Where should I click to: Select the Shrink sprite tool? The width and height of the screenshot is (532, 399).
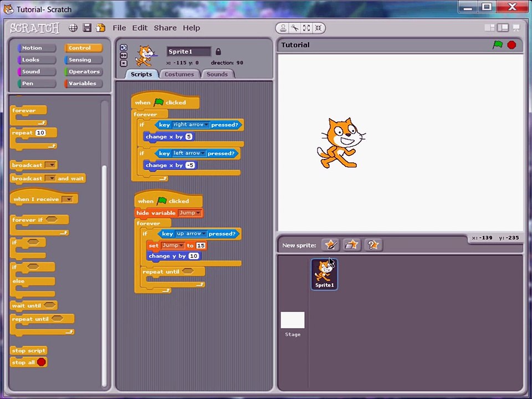[x=318, y=28]
